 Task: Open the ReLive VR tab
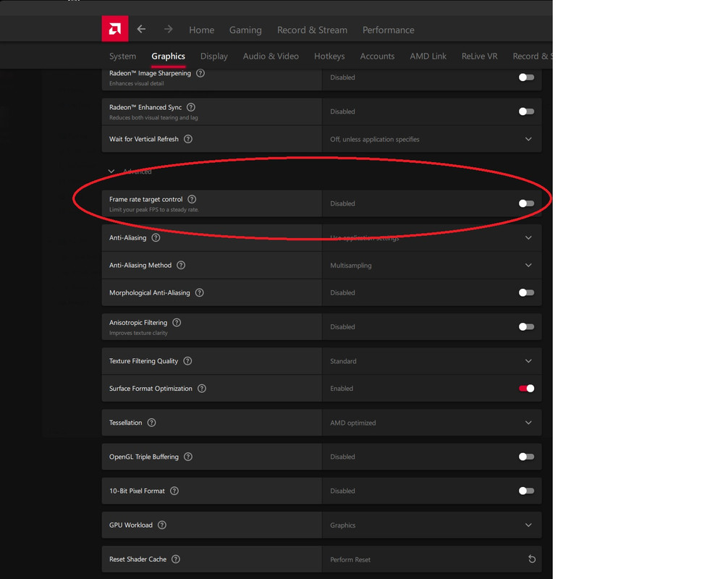pyautogui.click(x=479, y=56)
